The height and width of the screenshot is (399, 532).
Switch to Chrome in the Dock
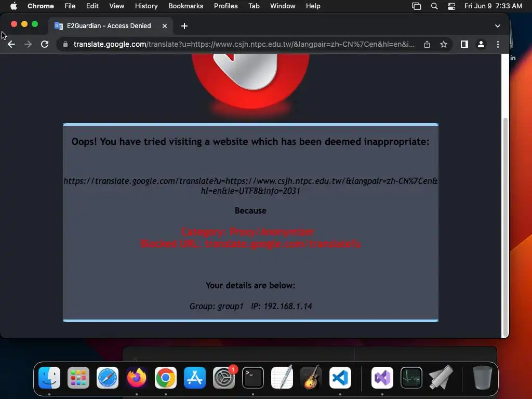166,378
